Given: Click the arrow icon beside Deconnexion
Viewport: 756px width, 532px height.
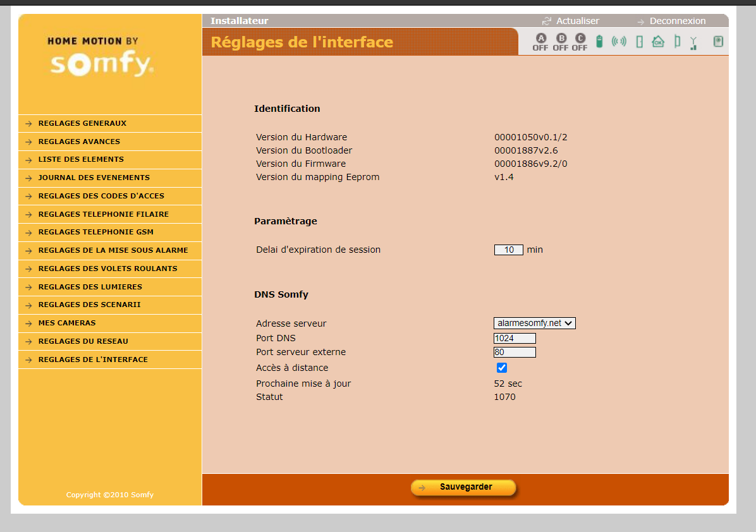Looking at the screenshot, I should 641,21.
